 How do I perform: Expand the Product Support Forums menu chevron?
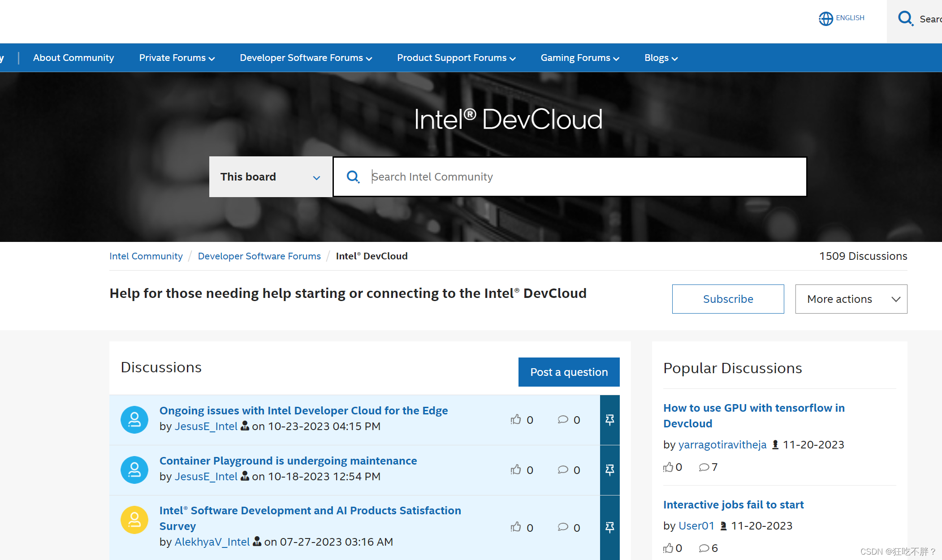point(512,58)
